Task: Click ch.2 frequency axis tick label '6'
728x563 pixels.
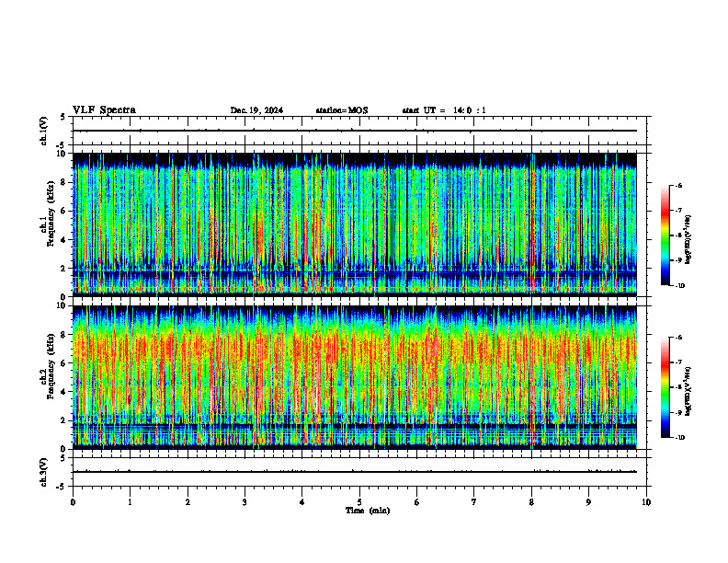Action: [63, 363]
